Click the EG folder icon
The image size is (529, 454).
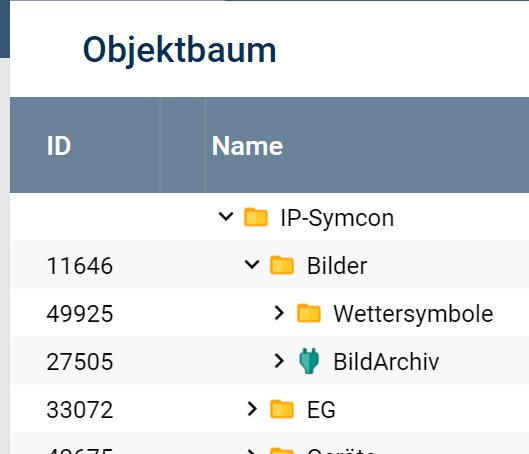click(x=282, y=409)
